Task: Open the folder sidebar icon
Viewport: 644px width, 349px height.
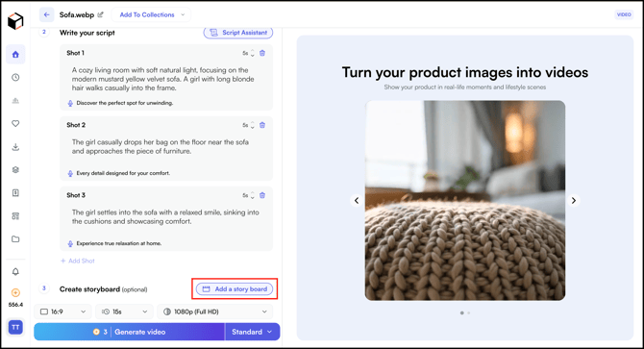Action: 15,239
